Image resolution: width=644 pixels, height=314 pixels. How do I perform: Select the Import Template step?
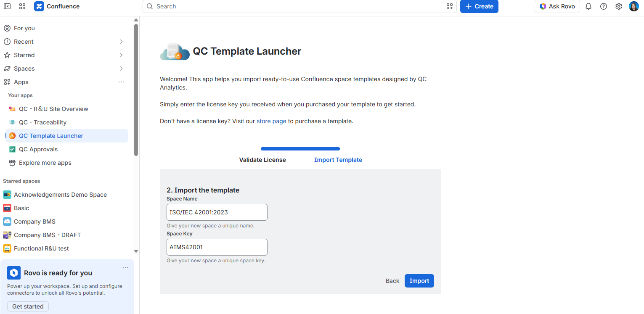pyautogui.click(x=338, y=160)
